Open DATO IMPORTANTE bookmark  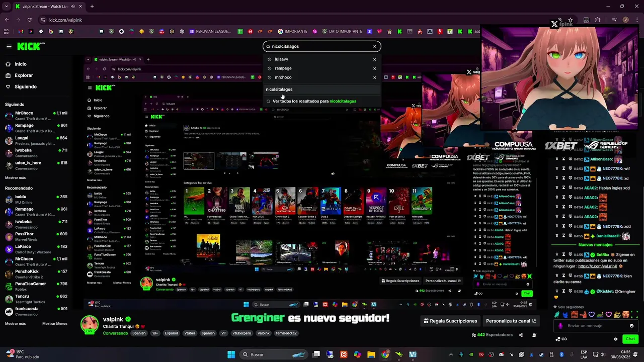click(x=342, y=31)
